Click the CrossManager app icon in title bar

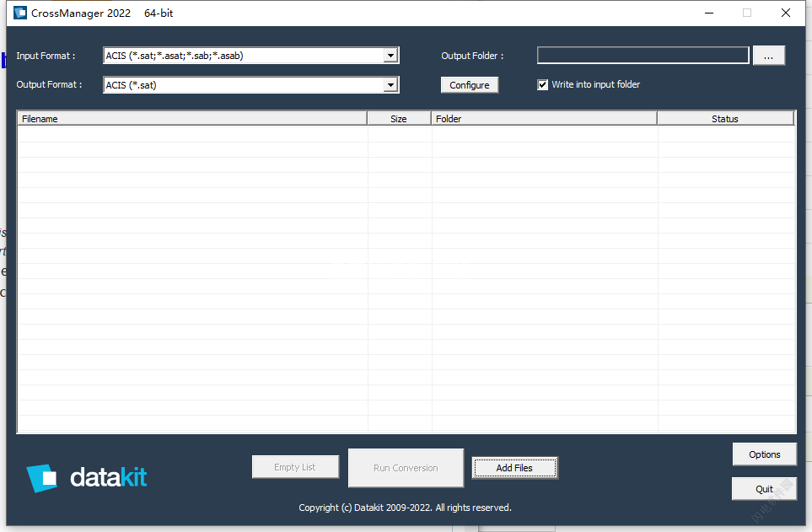point(20,13)
